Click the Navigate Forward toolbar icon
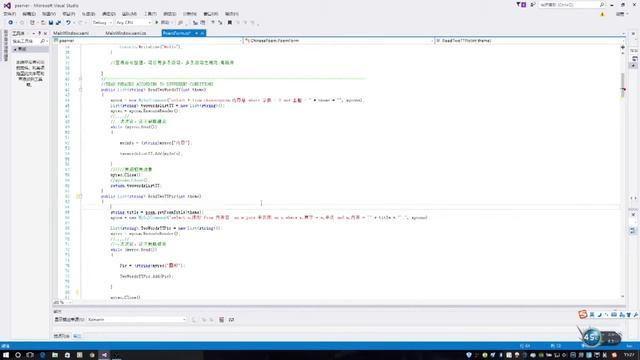The height and width of the screenshot is (360, 640). [x=21, y=22]
